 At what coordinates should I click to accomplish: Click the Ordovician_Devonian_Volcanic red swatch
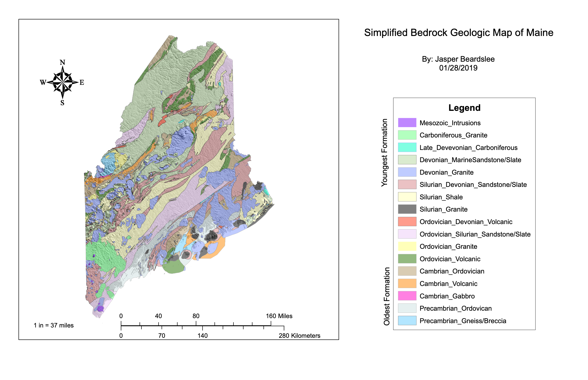click(x=407, y=222)
